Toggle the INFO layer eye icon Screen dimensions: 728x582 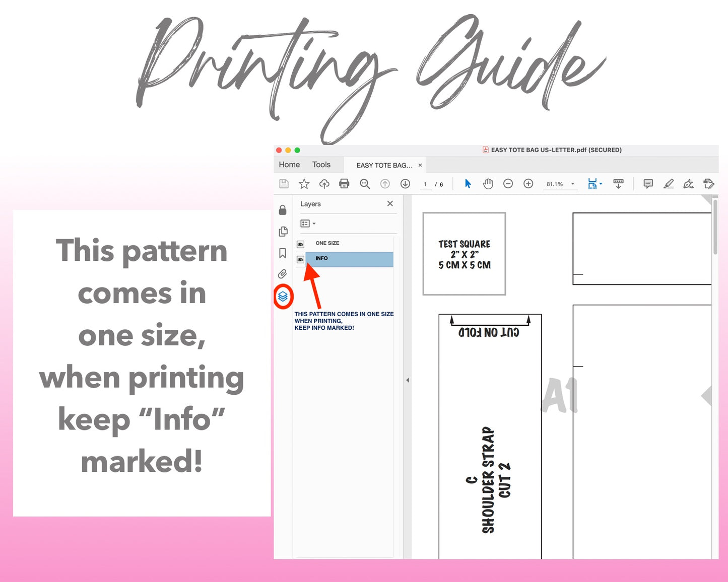point(301,259)
